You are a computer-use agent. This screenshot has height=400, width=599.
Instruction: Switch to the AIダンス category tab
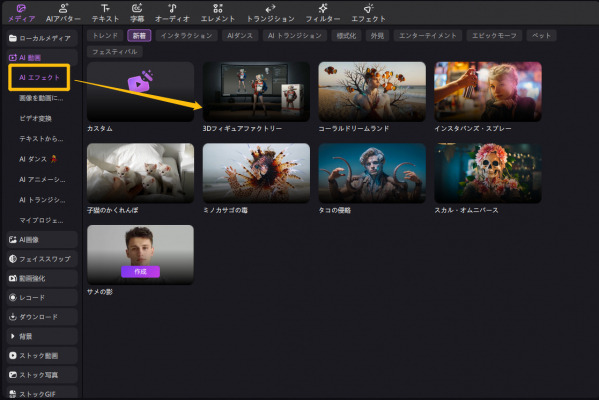point(240,36)
